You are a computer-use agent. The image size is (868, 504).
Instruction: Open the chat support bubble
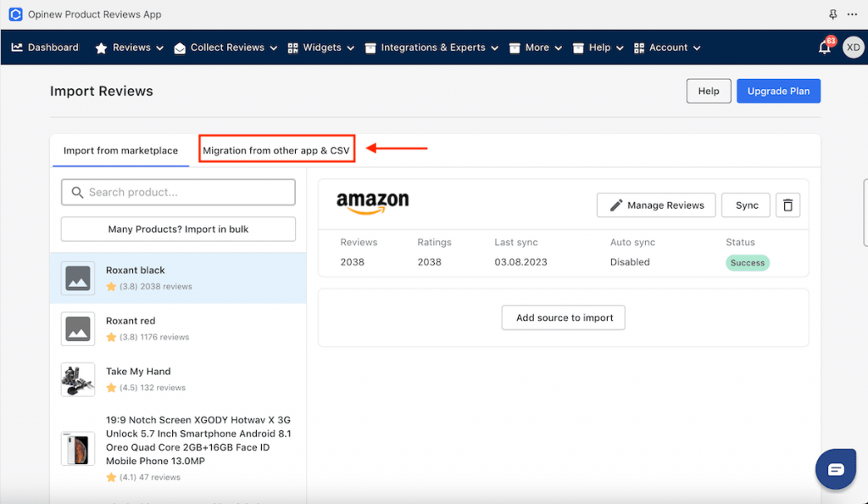pos(836,469)
